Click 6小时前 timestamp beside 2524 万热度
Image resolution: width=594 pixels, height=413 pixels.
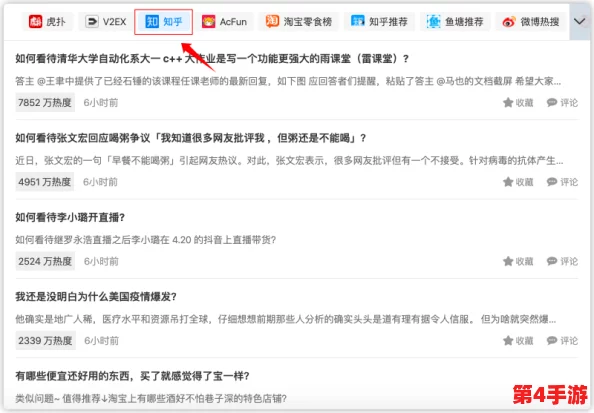(101, 261)
